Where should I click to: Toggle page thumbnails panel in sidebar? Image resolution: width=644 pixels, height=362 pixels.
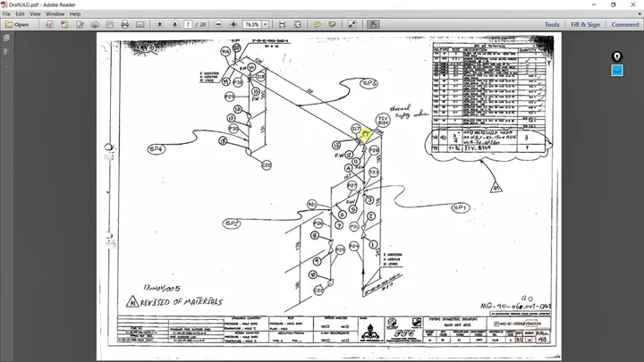[x=6, y=38]
